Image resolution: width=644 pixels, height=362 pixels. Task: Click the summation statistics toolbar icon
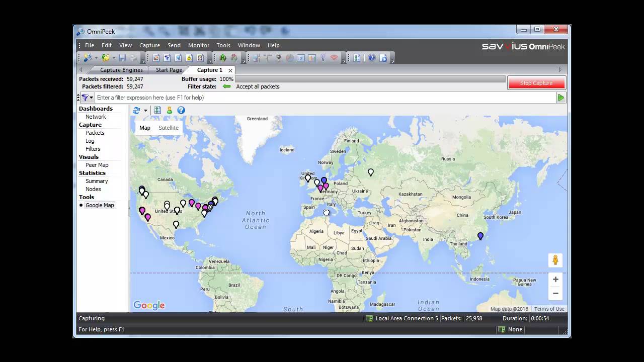(x=301, y=58)
